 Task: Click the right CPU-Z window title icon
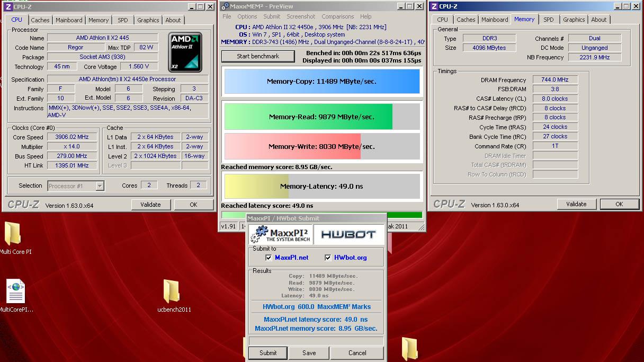tap(434, 6)
